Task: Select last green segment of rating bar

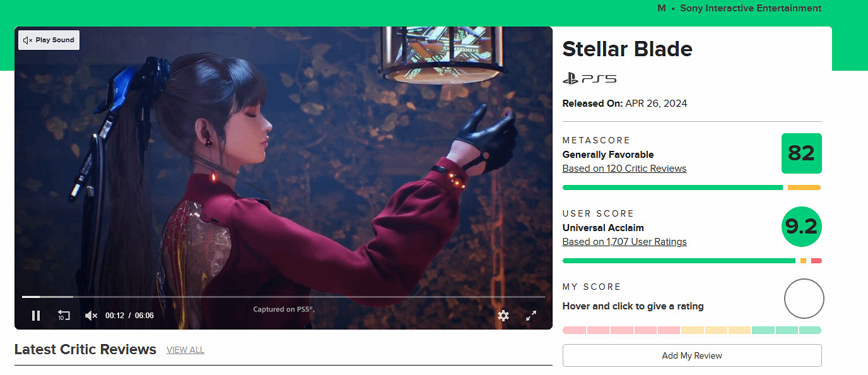Action: [x=811, y=330]
